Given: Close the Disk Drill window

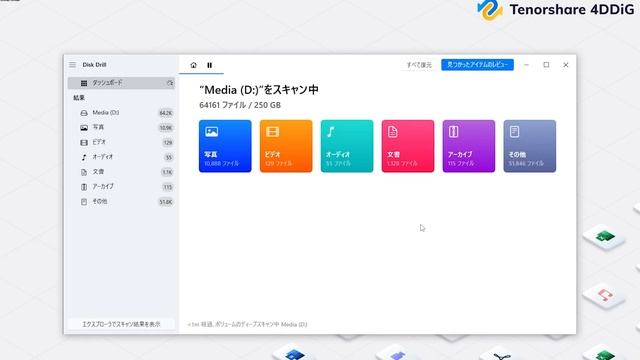Looking at the screenshot, I should click(566, 65).
